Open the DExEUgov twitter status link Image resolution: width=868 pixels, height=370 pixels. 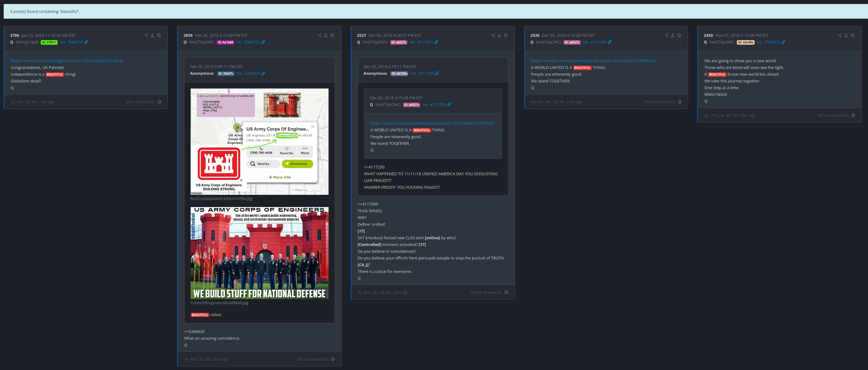click(67, 61)
